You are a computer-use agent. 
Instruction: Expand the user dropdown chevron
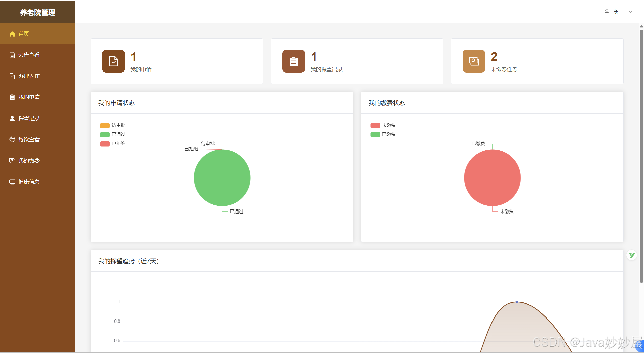pyautogui.click(x=630, y=12)
